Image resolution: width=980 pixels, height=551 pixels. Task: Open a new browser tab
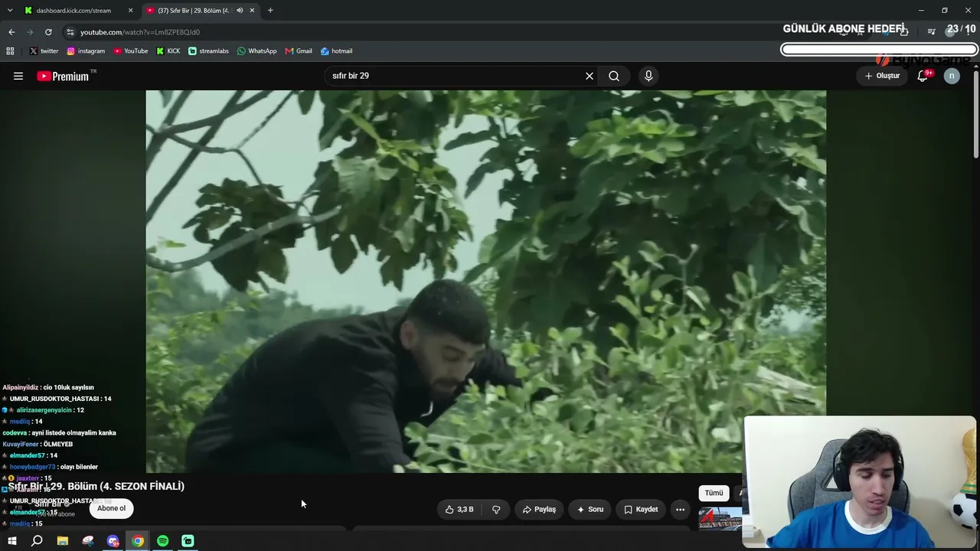point(270,11)
